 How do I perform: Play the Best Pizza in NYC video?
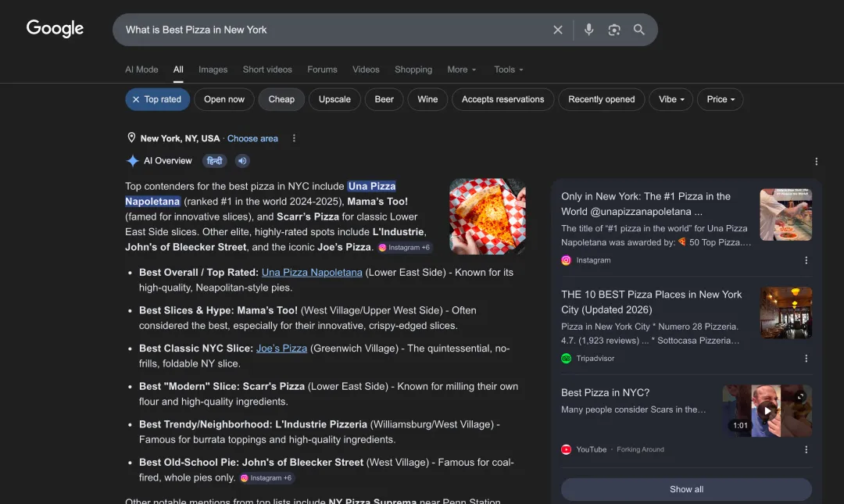[767, 411]
